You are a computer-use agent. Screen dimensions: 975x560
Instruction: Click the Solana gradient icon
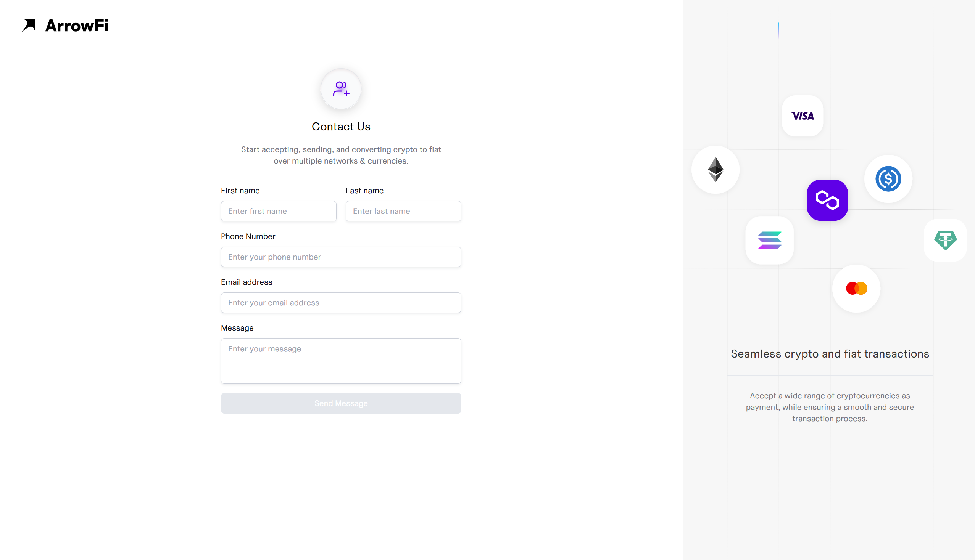click(x=769, y=241)
